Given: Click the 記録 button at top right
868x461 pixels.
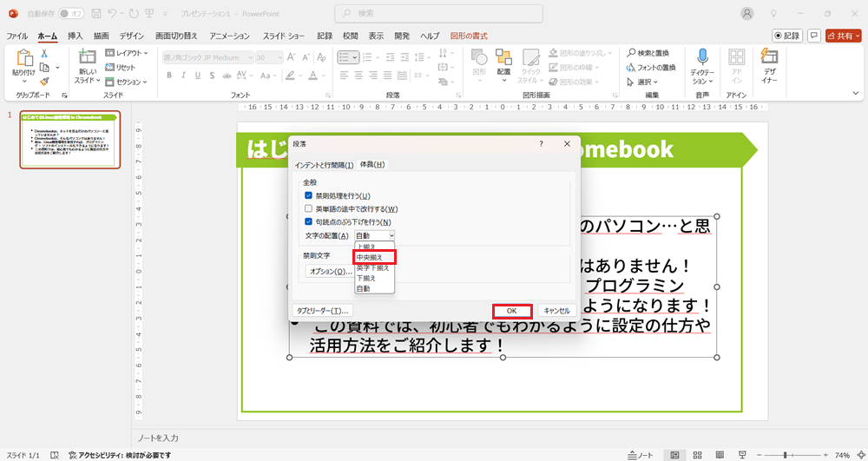Looking at the screenshot, I should click(787, 36).
